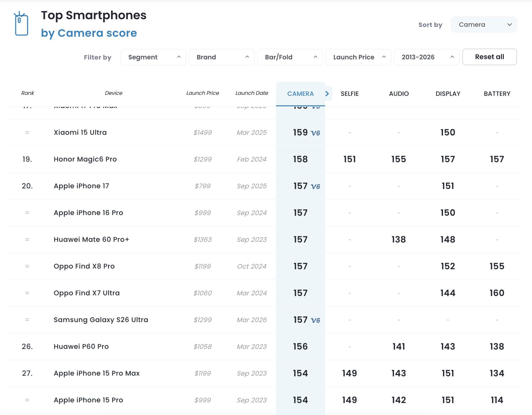
Task: Expand the Brand filter
Action: point(222,57)
